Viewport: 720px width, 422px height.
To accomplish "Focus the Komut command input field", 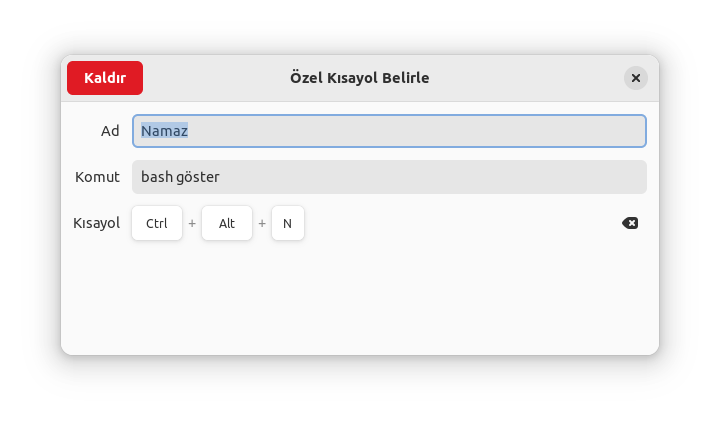I will (420, 177).
